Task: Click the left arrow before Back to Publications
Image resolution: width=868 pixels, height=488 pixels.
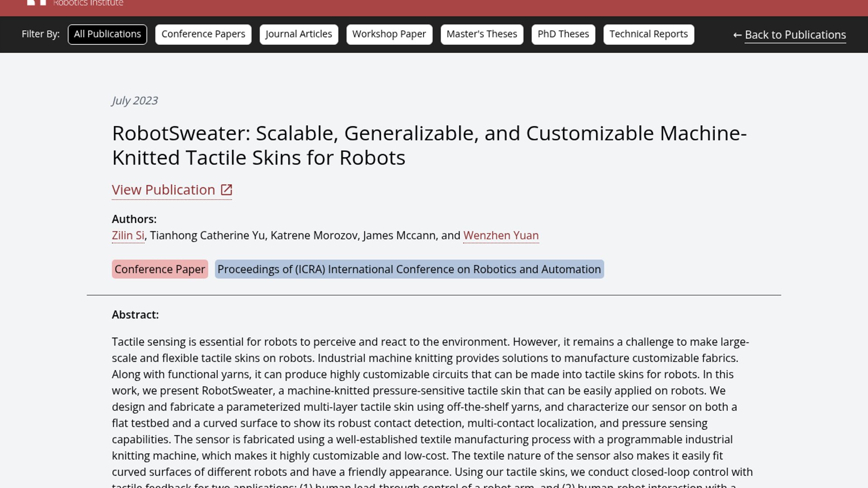Action: pos(737,35)
